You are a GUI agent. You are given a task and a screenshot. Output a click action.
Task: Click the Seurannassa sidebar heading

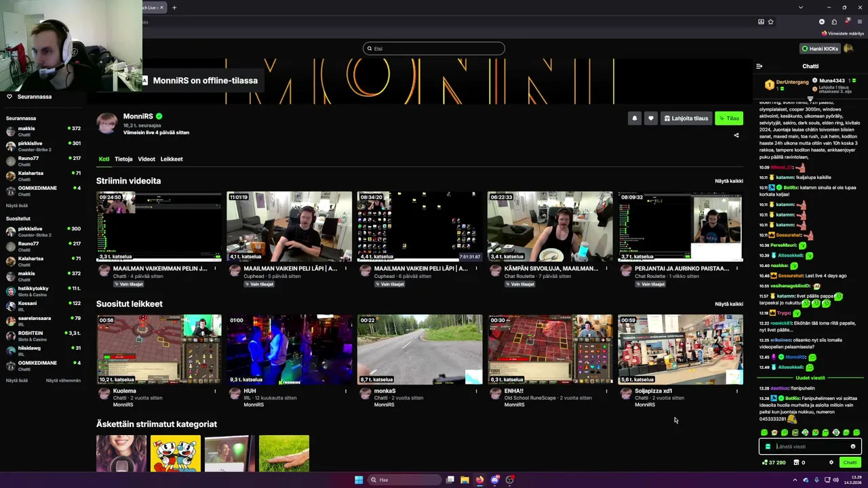[x=34, y=97]
